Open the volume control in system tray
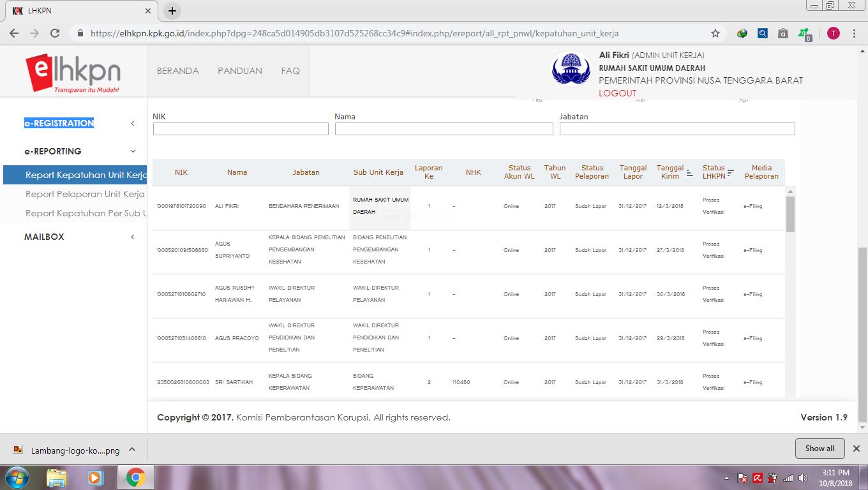Image resolution: width=868 pixels, height=490 pixels. coord(803,478)
